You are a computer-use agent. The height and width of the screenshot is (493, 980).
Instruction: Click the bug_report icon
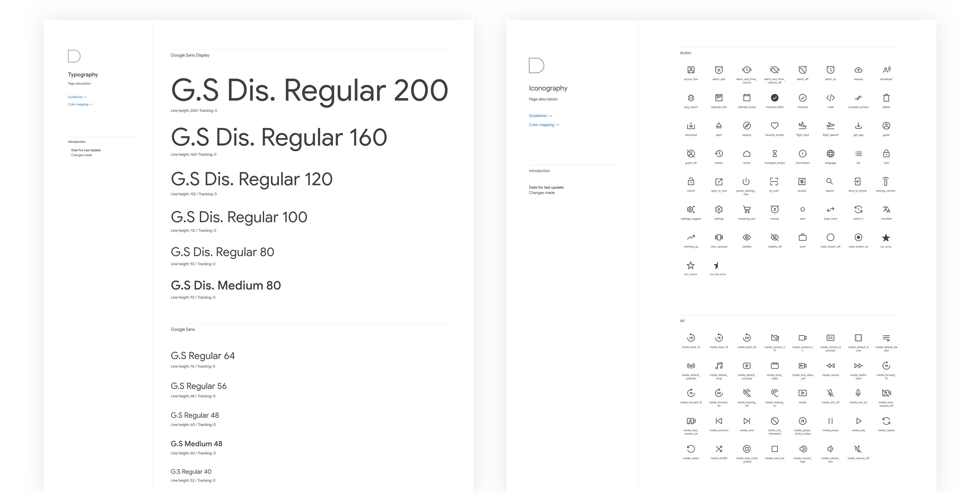click(x=691, y=98)
